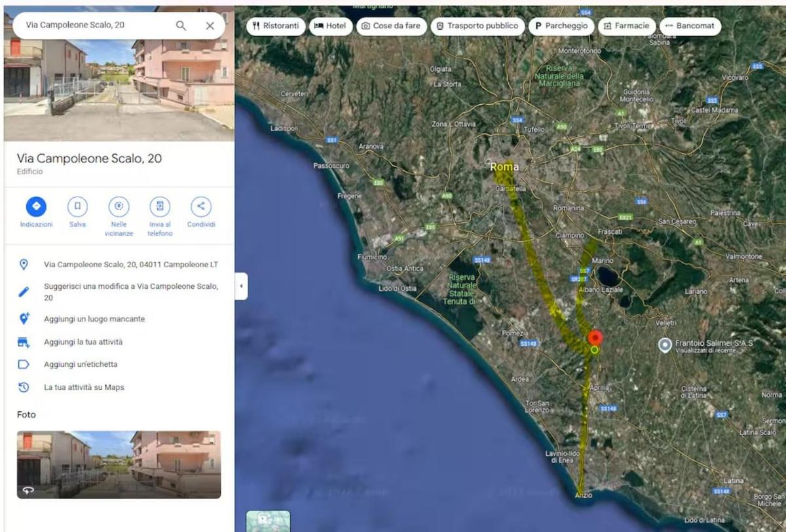Click the search magnifier icon
Viewport: 786px width, 532px height.
coord(181,26)
